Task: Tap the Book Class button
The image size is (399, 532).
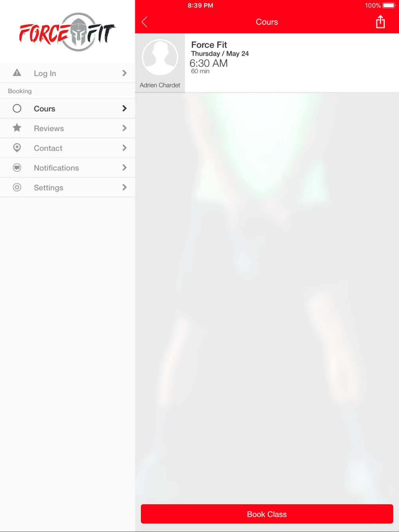Action: point(267,514)
